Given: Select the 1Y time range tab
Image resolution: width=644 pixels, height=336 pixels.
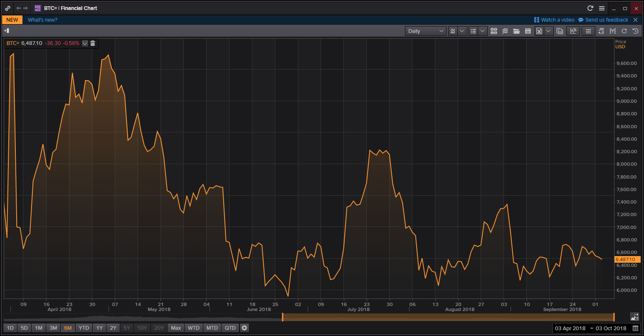Looking at the screenshot, I should [x=99, y=328].
